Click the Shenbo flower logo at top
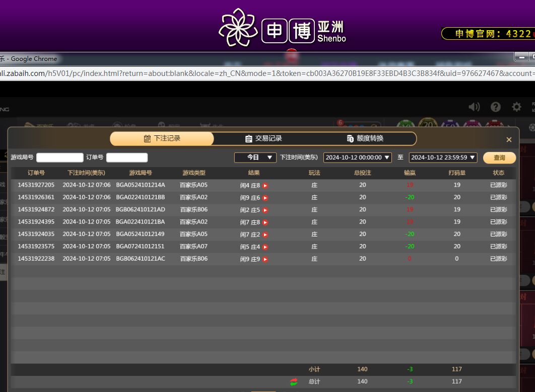The height and width of the screenshot is (392, 535). (238, 28)
